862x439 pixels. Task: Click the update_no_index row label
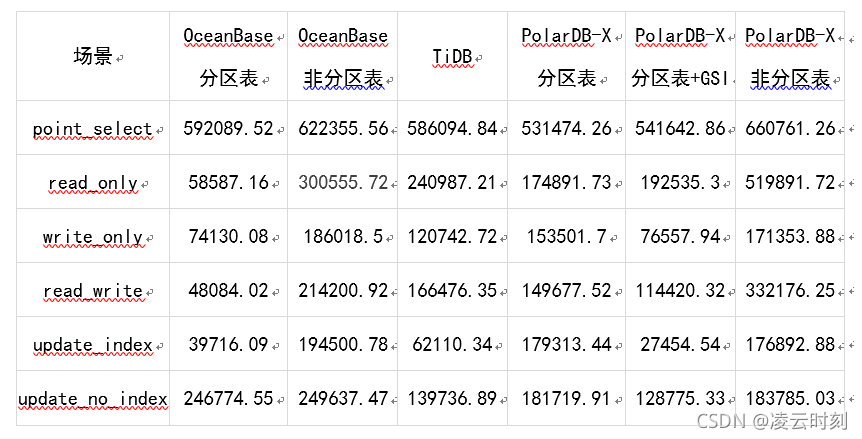(x=93, y=399)
